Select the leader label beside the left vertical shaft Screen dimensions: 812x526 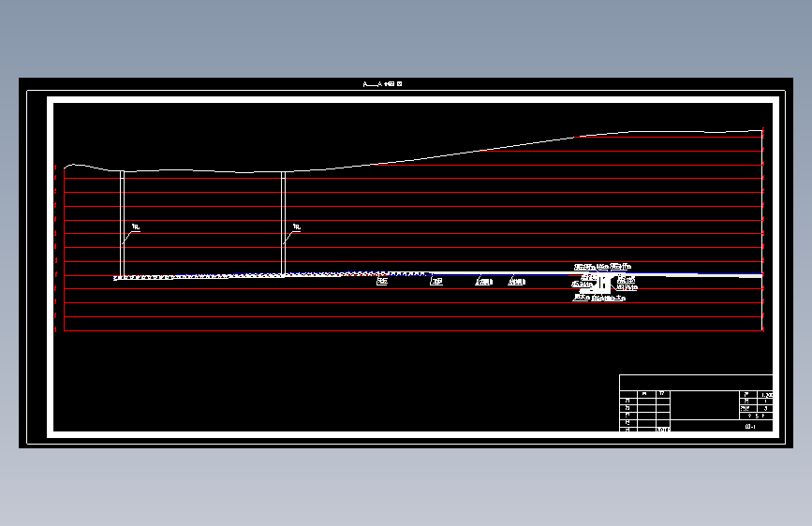click(136, 227)
